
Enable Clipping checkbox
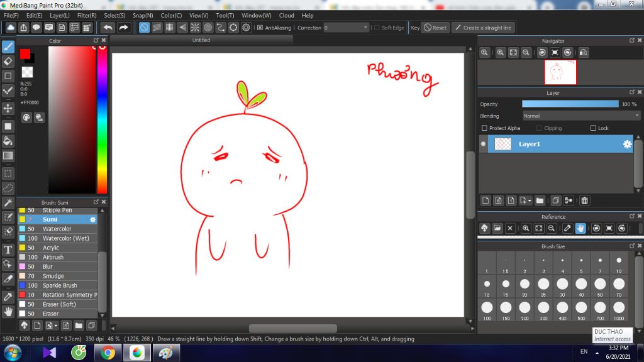pos(539,128)
